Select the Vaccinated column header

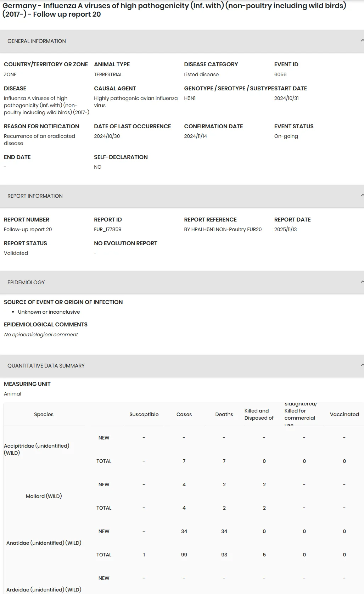click(344, 414)
